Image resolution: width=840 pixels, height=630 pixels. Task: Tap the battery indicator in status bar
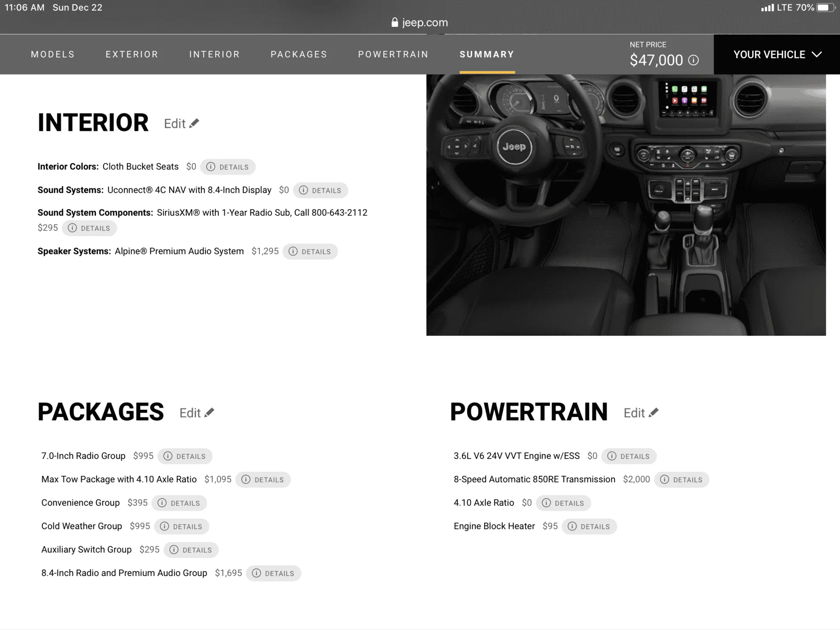(x=826, y=8)
